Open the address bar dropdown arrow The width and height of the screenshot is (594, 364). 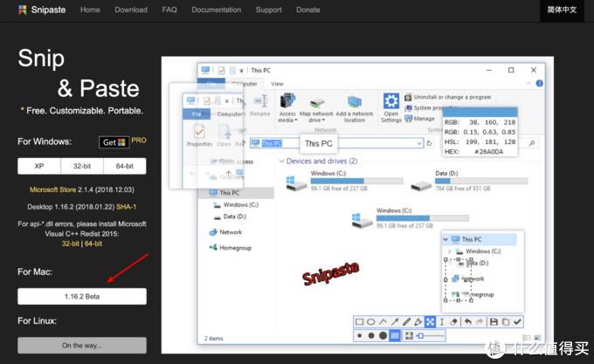tap(419, 143)
